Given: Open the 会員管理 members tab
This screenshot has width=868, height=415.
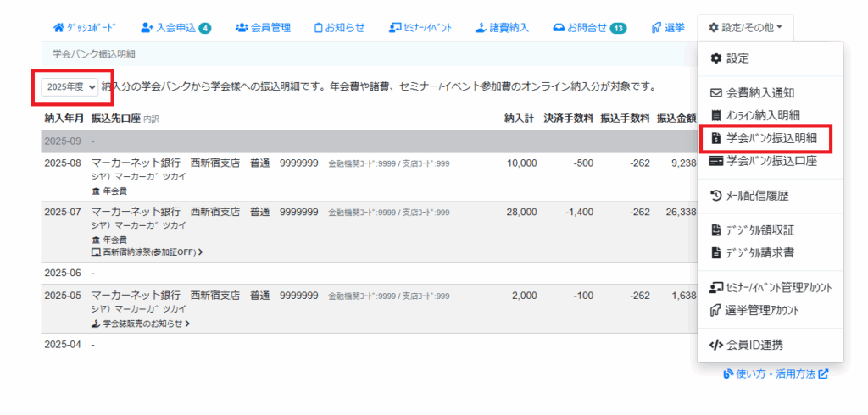Looking at the screenshot, I should coord(262,28).
